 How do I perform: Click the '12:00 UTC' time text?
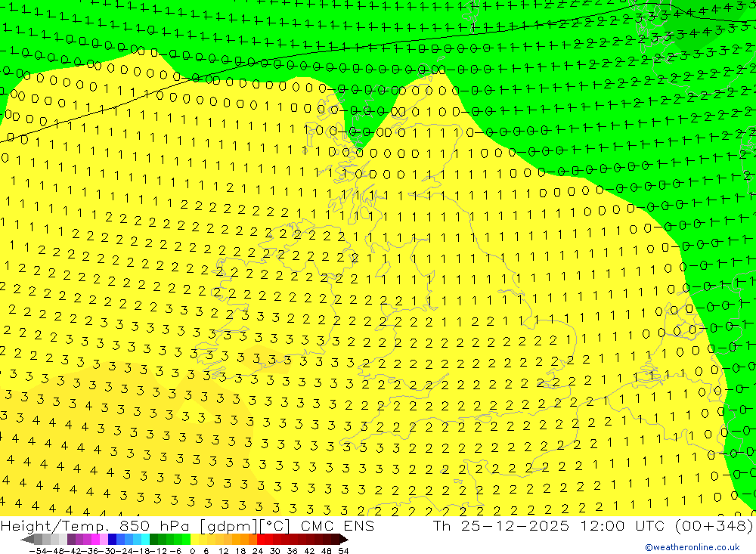622,525
